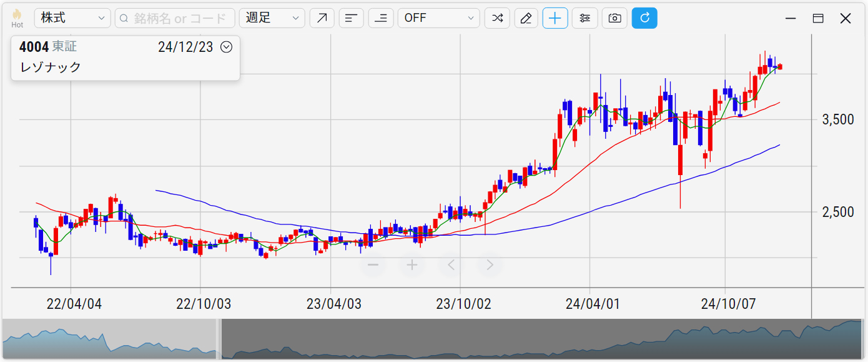Click the stock code 4004
Viewport: 868px width, 362px height.
pos(34,47)
